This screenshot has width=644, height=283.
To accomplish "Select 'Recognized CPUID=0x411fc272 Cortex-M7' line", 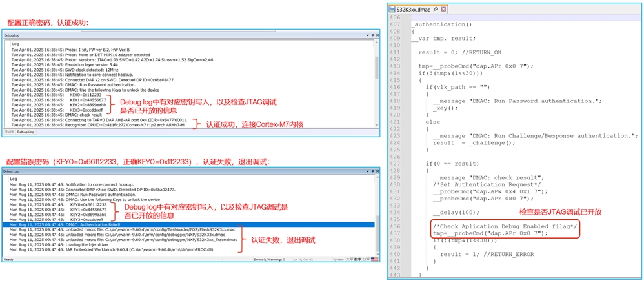I will [97, 124].
